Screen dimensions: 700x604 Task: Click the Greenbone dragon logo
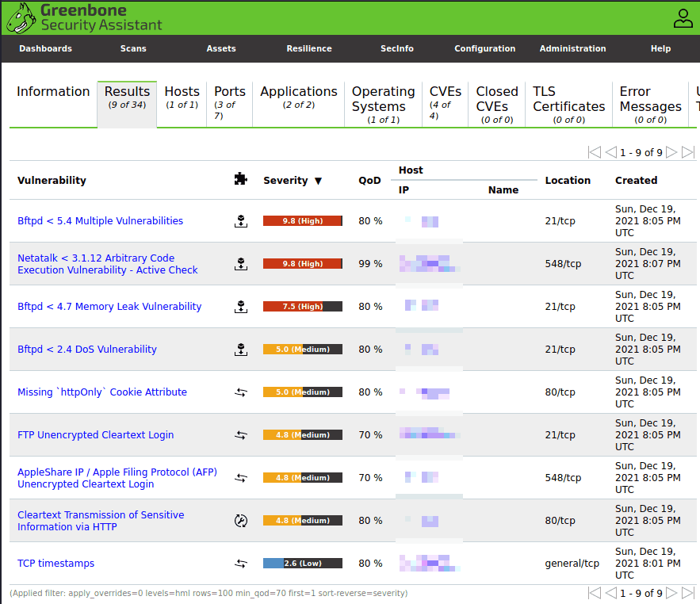[21, 17]
